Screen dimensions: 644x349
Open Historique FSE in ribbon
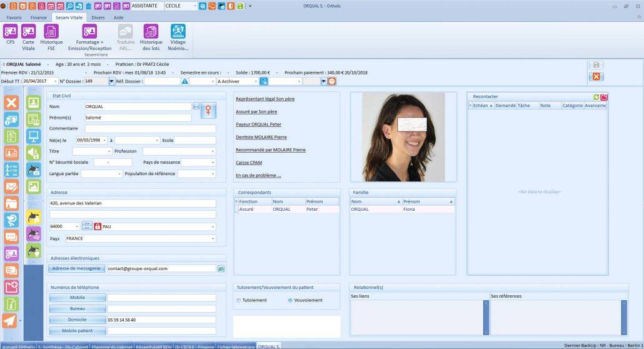[51, 31]
